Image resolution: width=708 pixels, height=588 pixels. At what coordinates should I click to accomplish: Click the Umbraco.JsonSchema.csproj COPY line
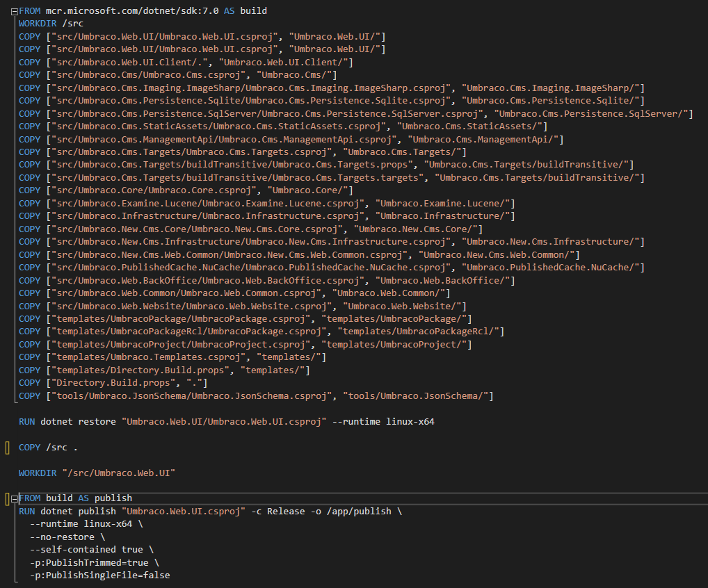click(257, 396)
